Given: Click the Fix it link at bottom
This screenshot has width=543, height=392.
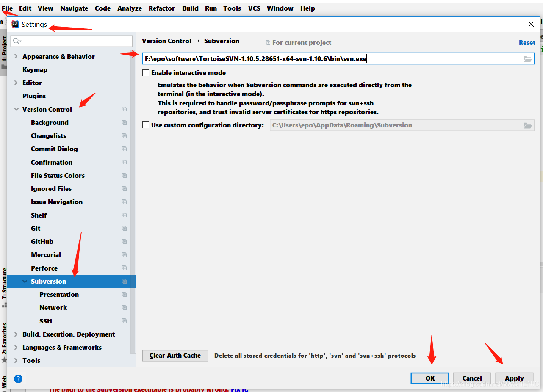Looking at the screenshot, I should pos(239,389).
